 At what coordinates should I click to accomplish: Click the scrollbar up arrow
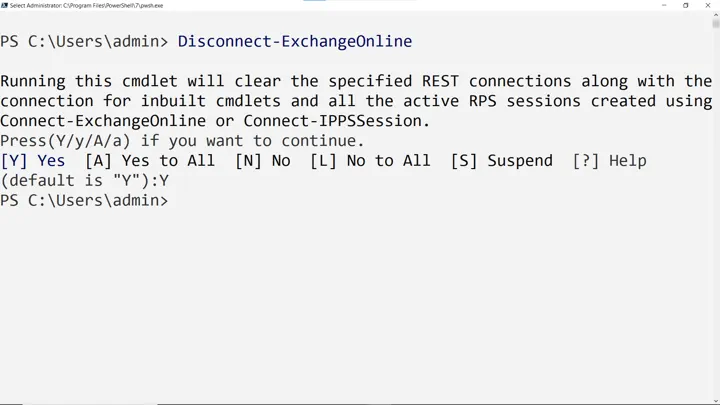pos(716,15)
